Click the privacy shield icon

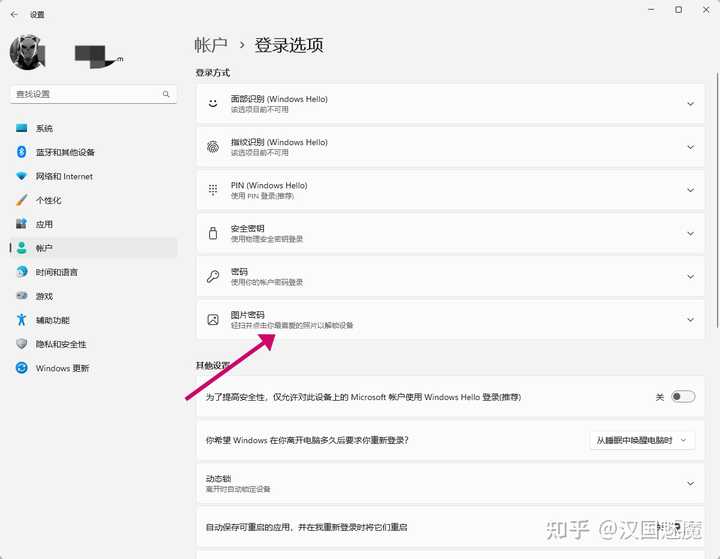point(22,344)
